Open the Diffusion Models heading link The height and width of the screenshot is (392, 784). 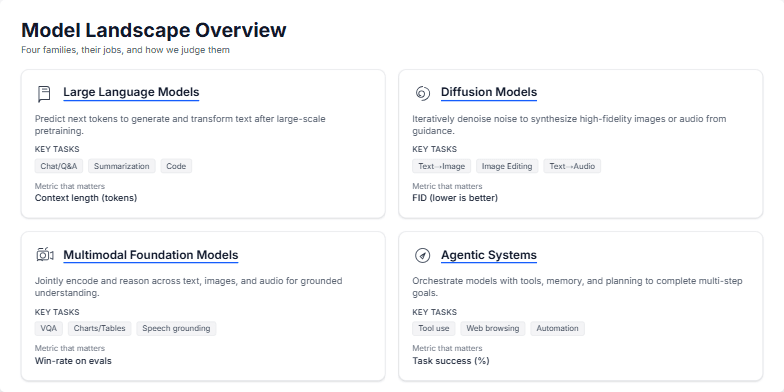(x=488, y=92)
